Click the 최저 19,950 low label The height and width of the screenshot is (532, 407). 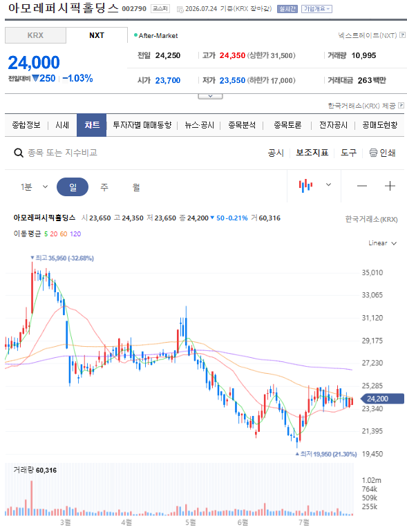326,454
